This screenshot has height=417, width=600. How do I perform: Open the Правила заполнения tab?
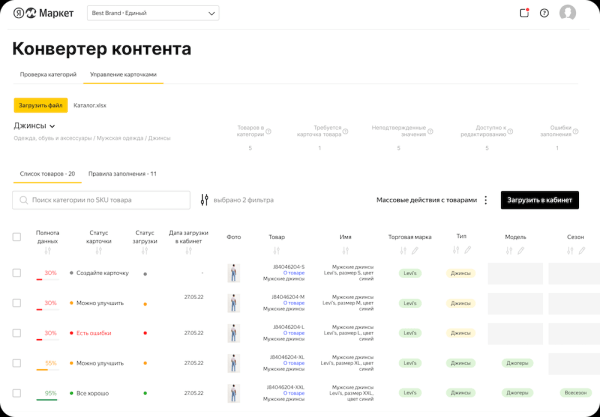[122, 173]
